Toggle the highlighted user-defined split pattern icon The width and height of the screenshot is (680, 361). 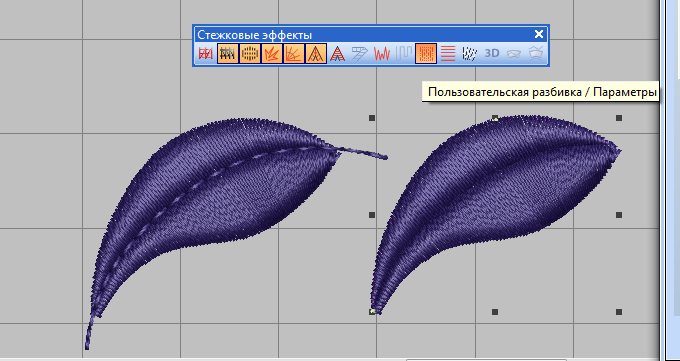point(426,54)
